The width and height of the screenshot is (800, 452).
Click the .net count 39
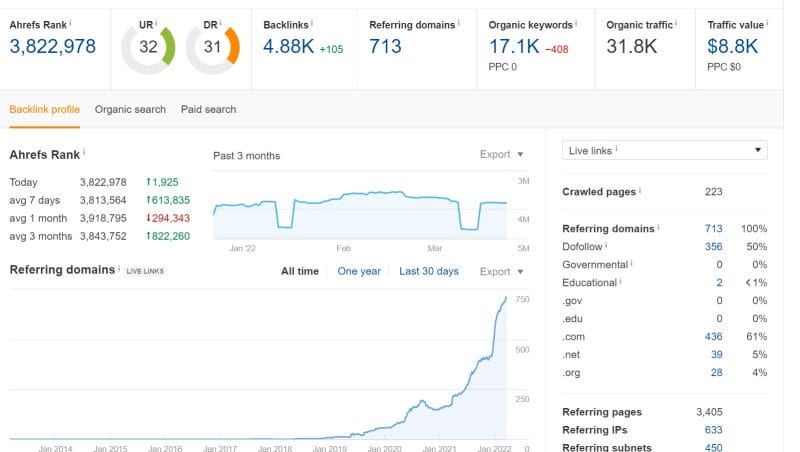click(x=716, y=355)
